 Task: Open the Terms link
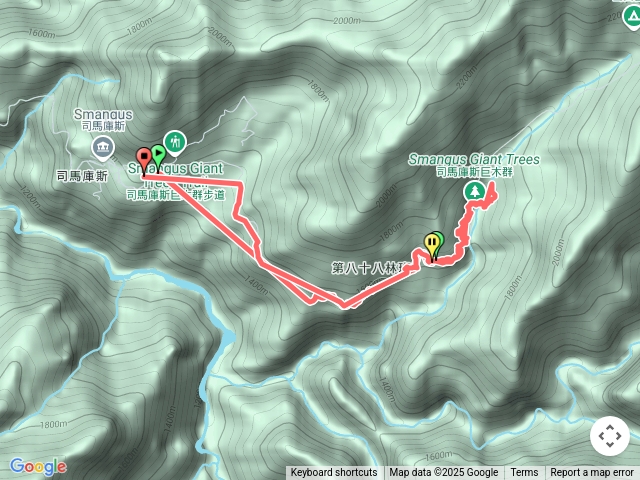point(524,473)
